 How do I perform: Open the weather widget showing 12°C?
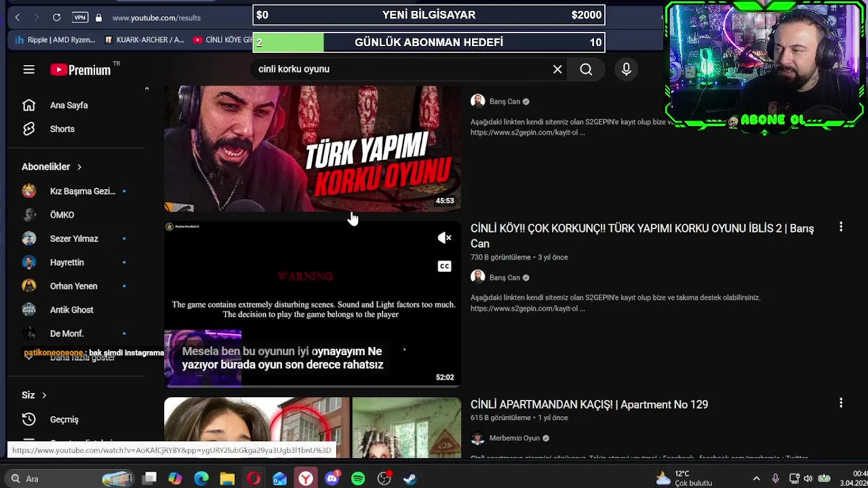click(684, 479)
